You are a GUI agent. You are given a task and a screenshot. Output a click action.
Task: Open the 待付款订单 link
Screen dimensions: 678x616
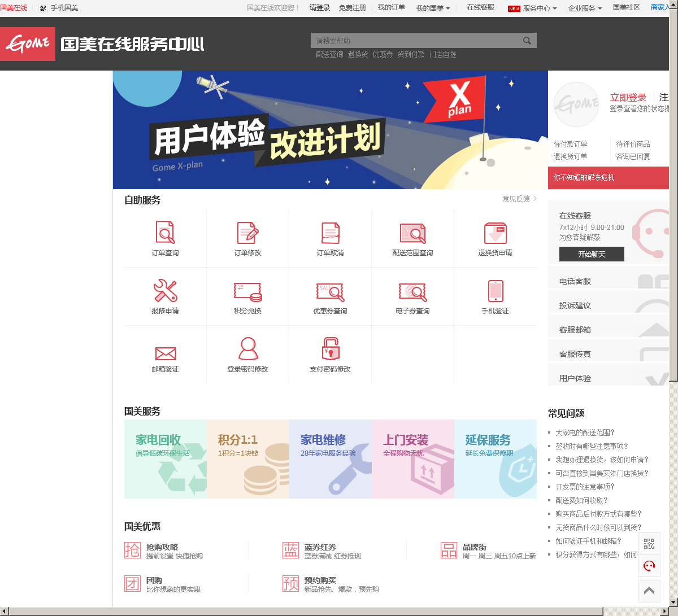click(x=570, y=144)
